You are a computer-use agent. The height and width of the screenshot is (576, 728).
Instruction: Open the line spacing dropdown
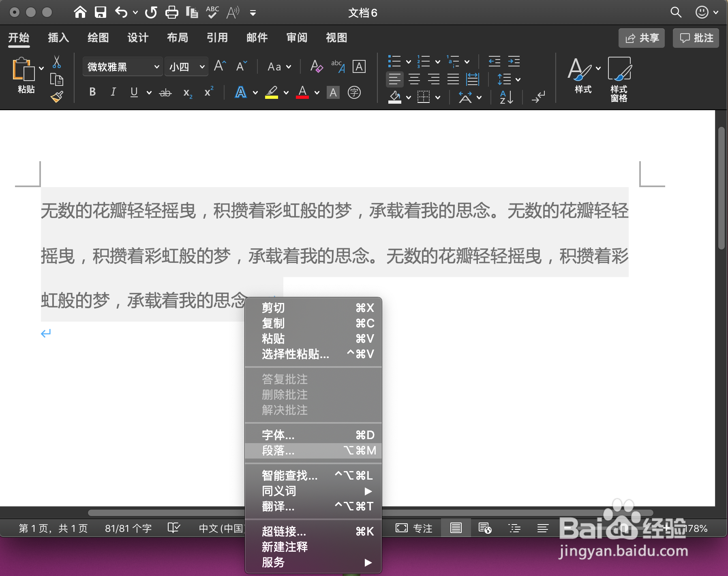tap(507, 79)
